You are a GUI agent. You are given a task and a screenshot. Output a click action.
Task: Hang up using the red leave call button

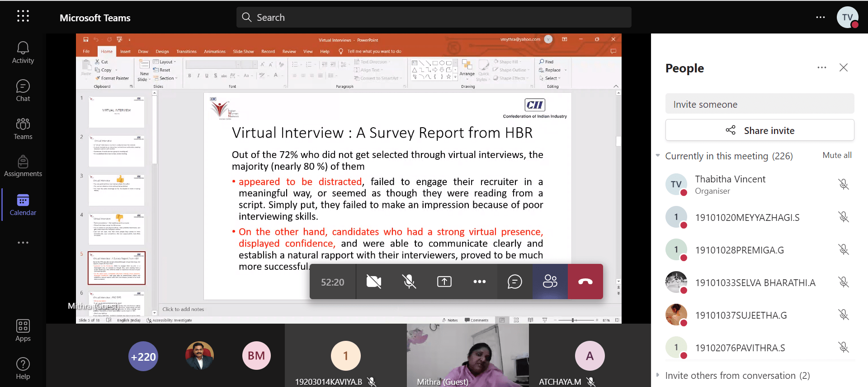585,282
